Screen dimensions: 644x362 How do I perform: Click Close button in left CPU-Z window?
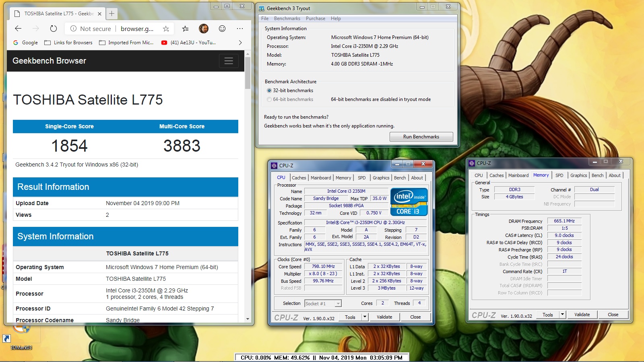pyautogui.click(x=415, y=317)
